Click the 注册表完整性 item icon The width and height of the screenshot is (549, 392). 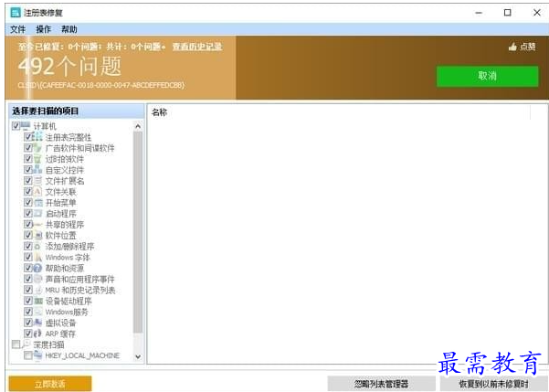click(x=37, y=137)
